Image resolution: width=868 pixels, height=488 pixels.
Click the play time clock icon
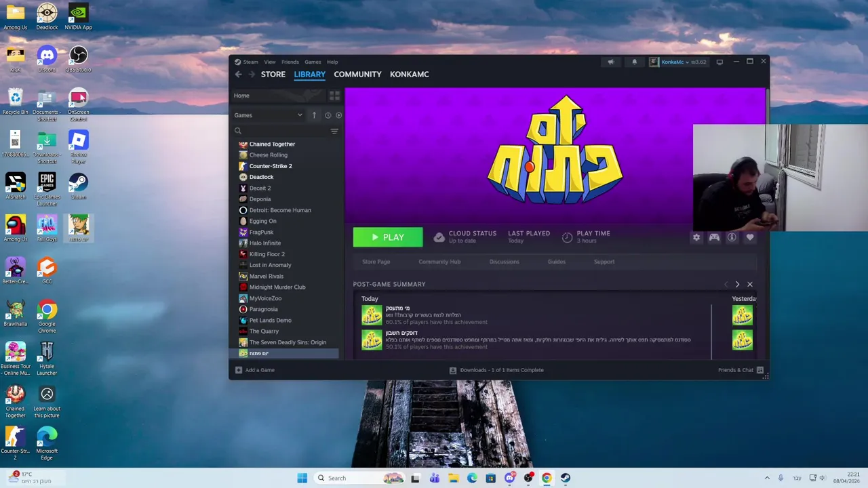pos(567,237)
